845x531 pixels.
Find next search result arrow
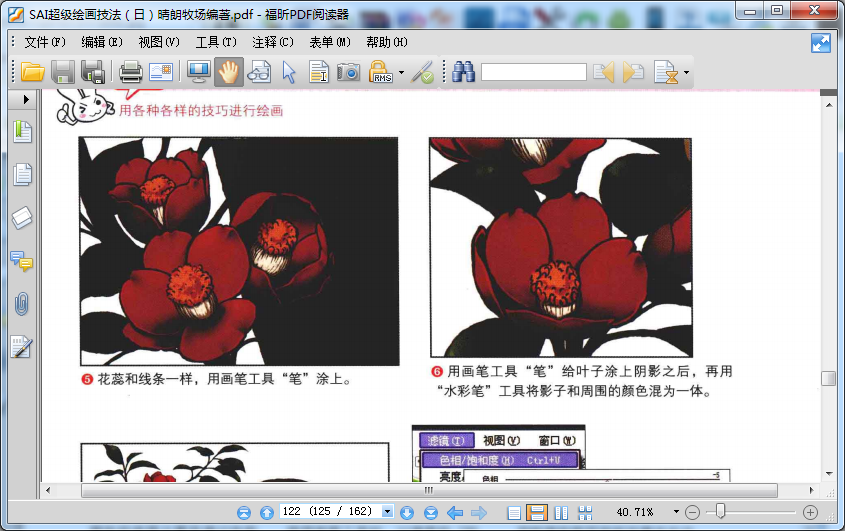[633, 72]
